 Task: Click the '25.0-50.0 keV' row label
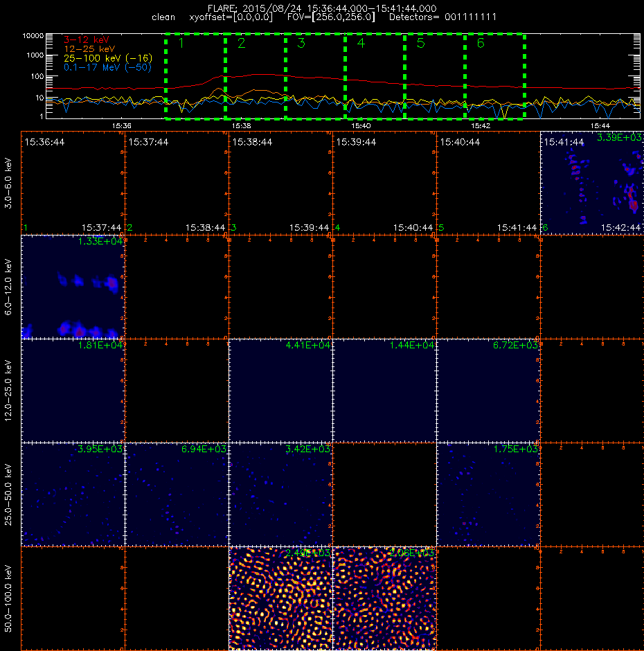(8, 494)
